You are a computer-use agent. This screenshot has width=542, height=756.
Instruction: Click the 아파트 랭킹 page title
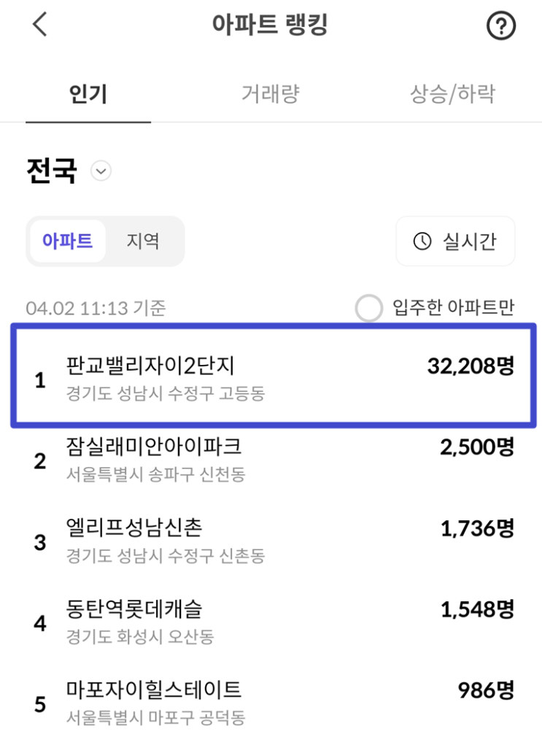(270, 26)
